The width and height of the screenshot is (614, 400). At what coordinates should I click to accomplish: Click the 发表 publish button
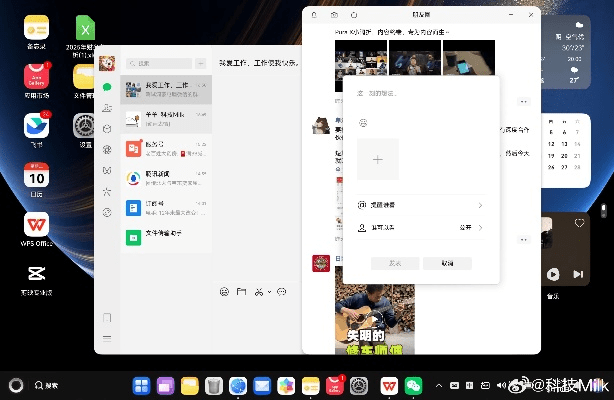(395, 263)
